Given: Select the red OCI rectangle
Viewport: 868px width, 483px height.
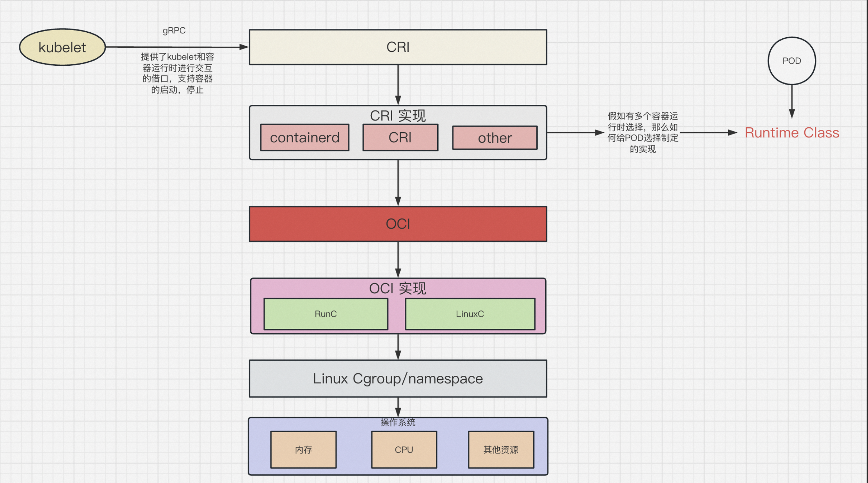Looking at the screenshot, I should pos(398,224).
